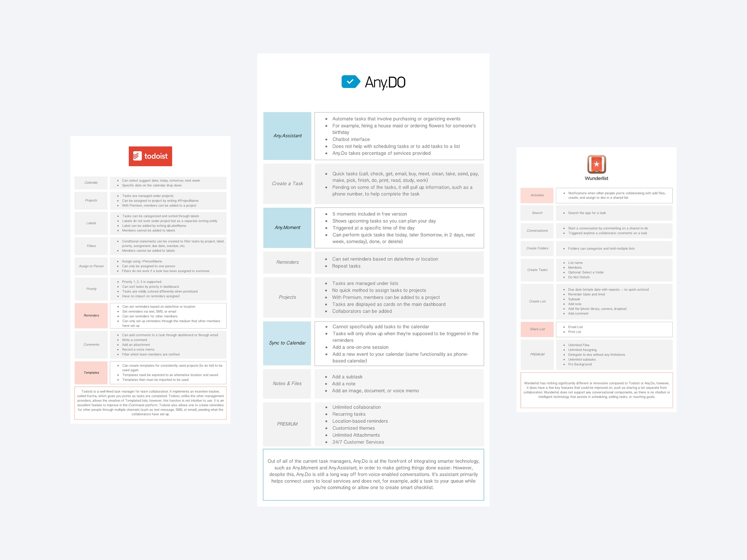Image resolution: width=747 pixels, height=560 pixels.
Task: Click the Any.DO logo icon at top
Action: [348, 83]
